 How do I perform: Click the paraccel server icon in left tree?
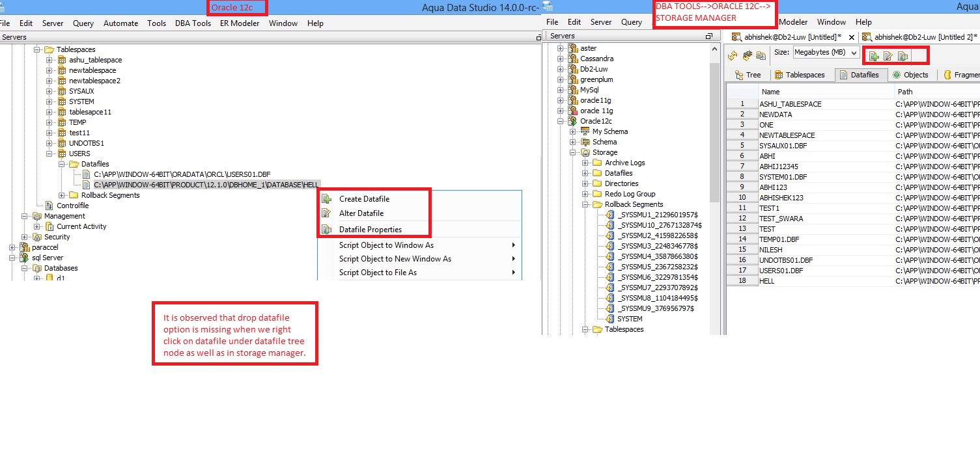tap(25, 247)
